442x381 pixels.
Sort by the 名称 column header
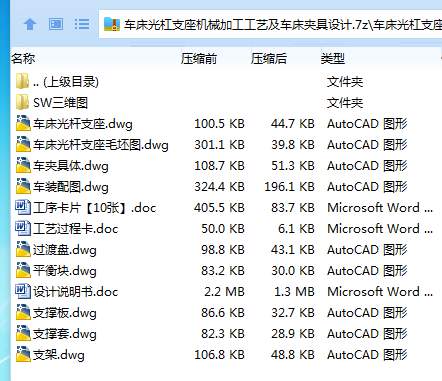pyautogui.click(x=23, y=59)
